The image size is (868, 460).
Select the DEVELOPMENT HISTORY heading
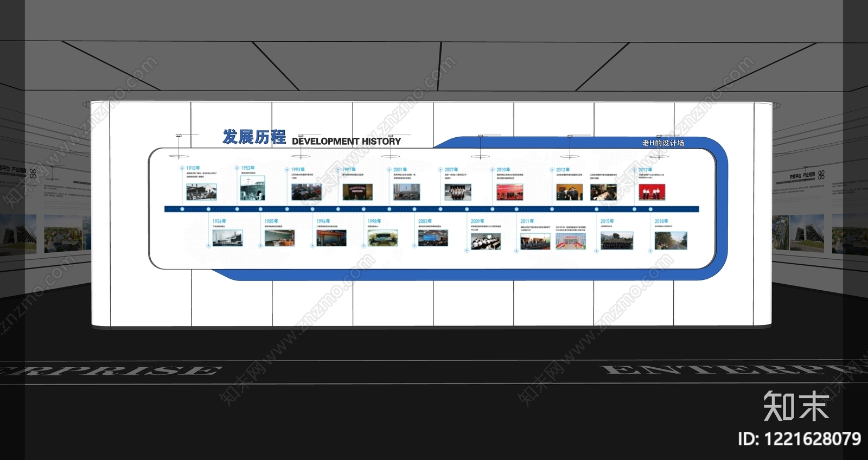pyautogui.click(x=346, y=142)
